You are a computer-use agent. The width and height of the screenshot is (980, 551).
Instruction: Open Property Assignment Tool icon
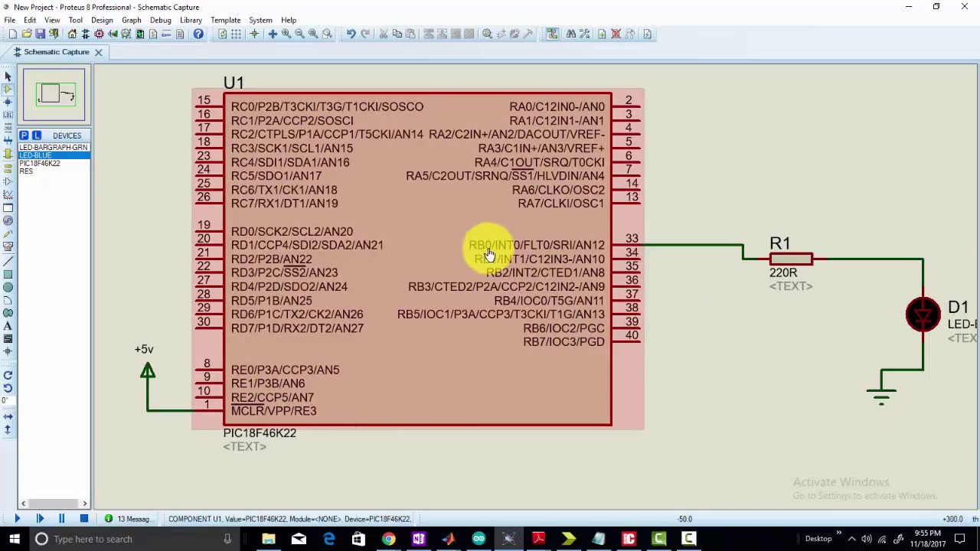[x=584, y=34]
